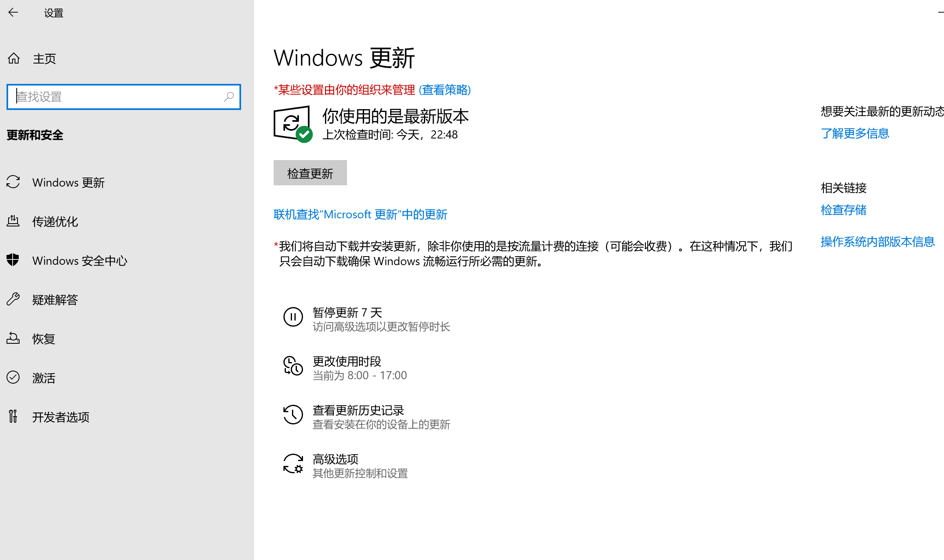
Task: Open 开发者选项 page
Action: tap(61, 417)
